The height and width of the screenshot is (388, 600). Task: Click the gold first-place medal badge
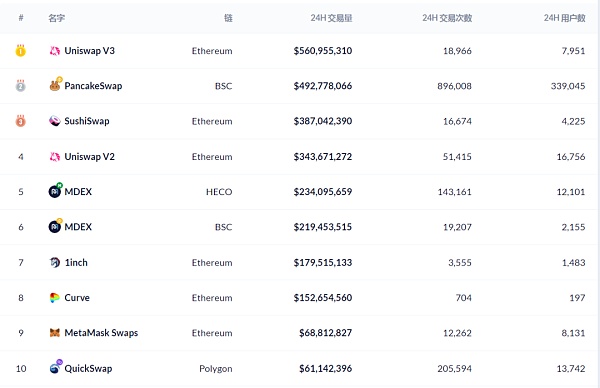tap(21, 50)
